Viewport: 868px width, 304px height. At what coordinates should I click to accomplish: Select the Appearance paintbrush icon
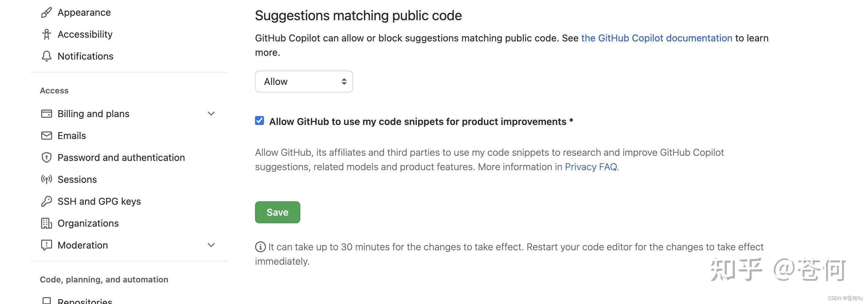[x=47, y=12]
